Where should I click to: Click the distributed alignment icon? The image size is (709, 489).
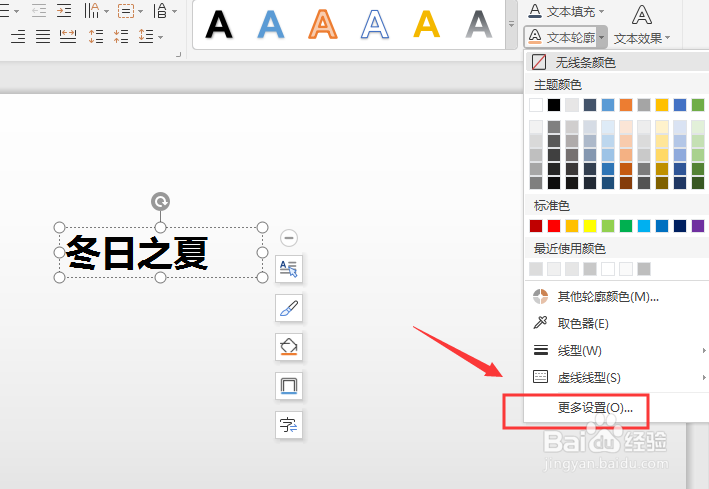click(68, 36)
